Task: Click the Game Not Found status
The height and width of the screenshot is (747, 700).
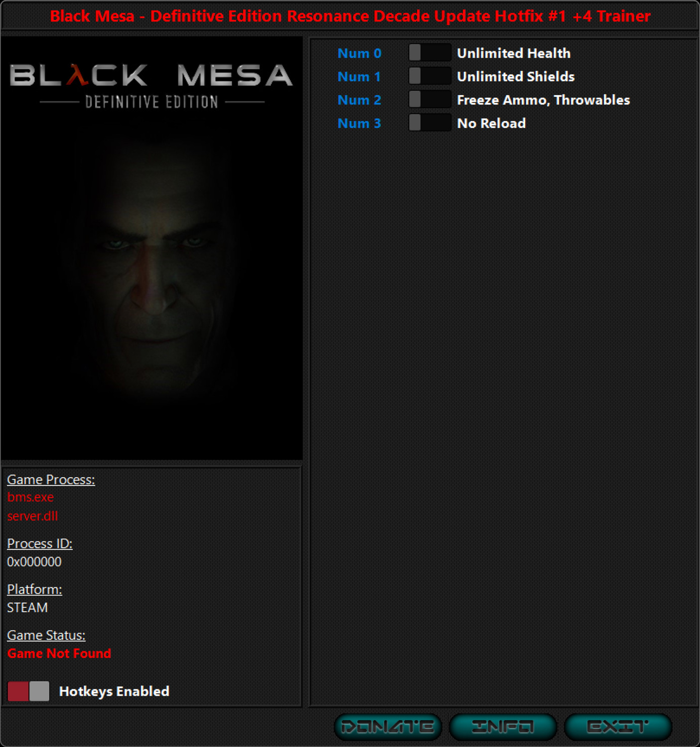Action: pyautogui.click(x=59, y=653)
